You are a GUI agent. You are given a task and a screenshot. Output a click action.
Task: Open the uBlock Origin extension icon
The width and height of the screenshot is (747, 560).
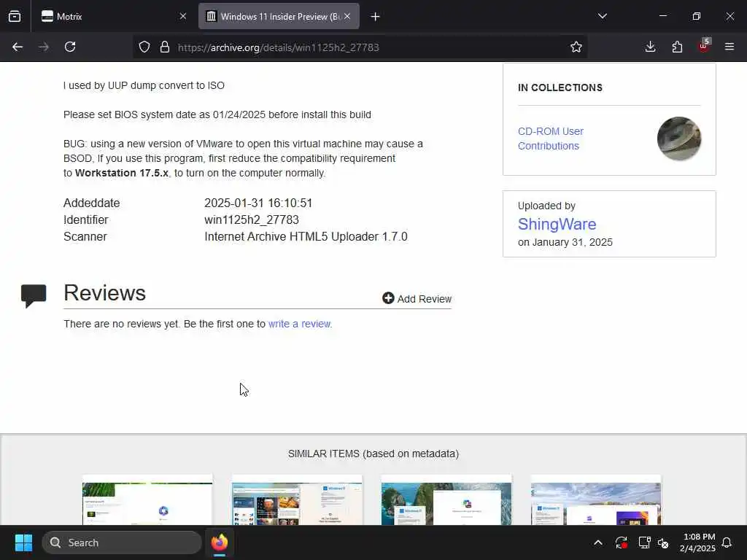704,46
